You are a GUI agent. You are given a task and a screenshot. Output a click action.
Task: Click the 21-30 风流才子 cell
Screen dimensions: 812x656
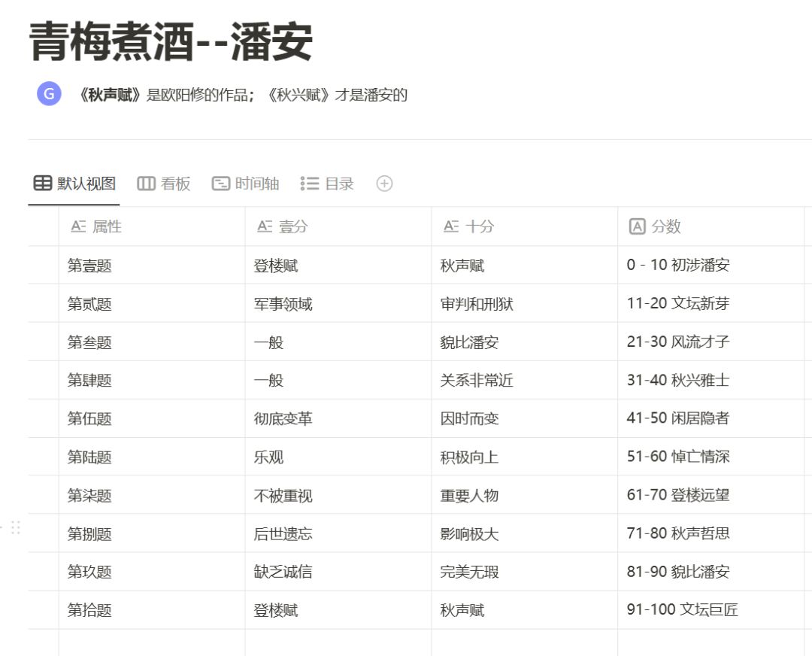pos(711,342)
